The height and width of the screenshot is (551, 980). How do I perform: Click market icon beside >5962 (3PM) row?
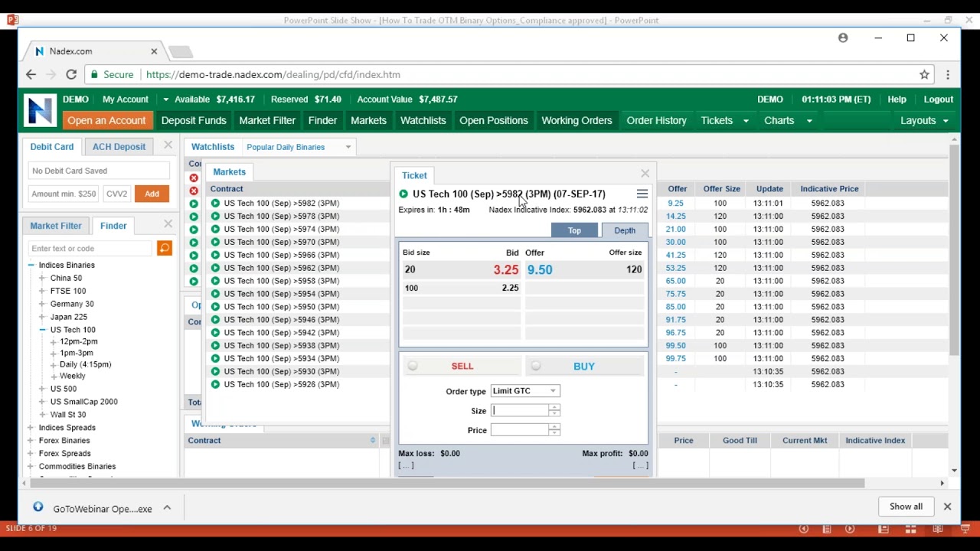215,268
